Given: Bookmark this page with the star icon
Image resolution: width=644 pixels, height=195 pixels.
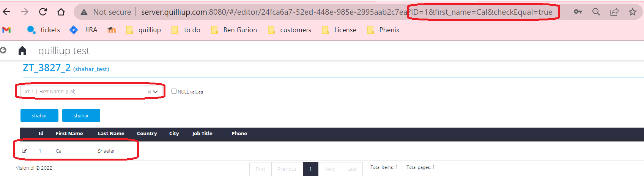Looking at the screenshot, I should point(632,12).
